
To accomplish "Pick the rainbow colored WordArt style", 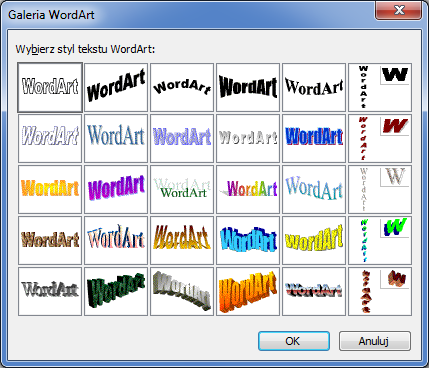I will tap(248, 189).
